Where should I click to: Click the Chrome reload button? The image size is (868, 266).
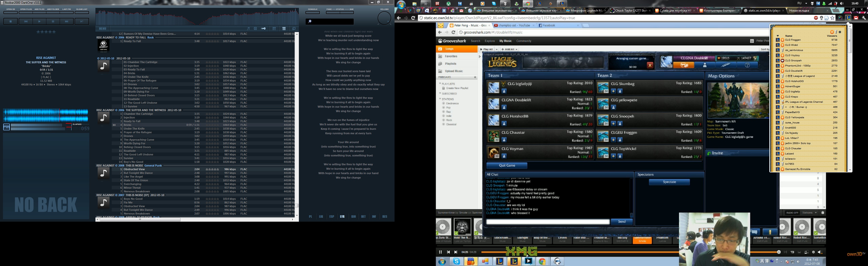(x=413, y=18)
